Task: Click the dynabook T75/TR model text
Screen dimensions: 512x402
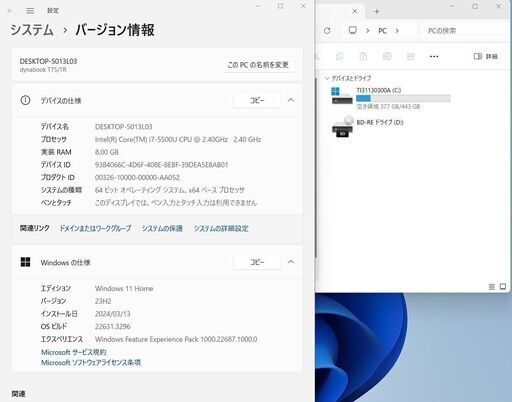Action: pos(43,70)
